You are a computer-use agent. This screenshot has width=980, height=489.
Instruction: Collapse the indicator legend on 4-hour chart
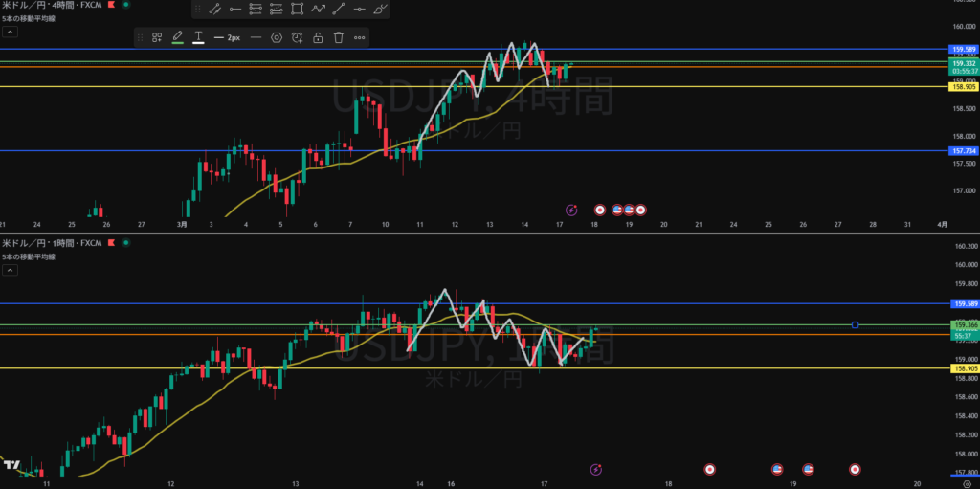[9, 31]
